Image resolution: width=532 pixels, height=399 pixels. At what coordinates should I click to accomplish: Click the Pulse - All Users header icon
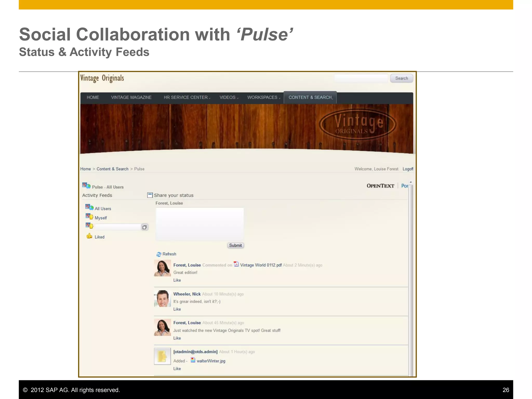[x=86, y=185]
